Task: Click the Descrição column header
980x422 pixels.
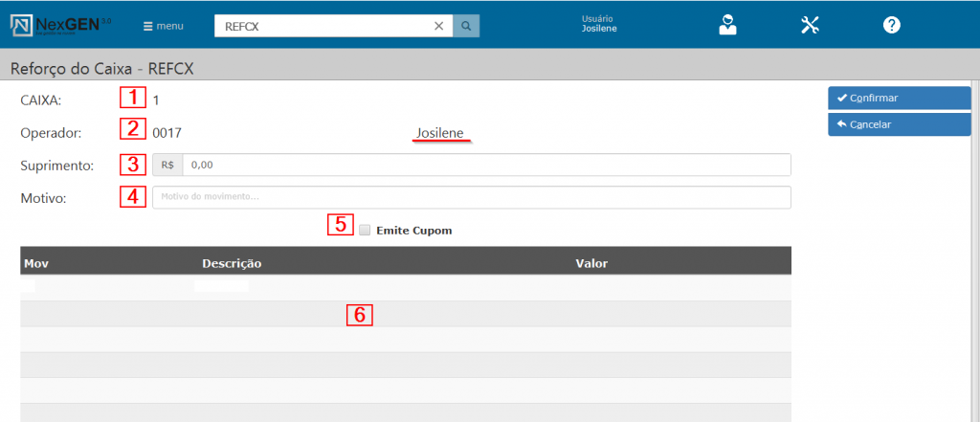Action: click(x=232, y=262)
